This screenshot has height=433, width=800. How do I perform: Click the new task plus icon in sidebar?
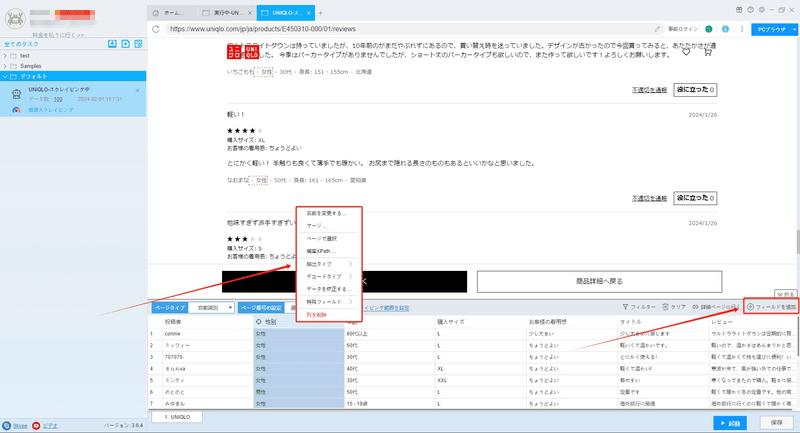126,44
